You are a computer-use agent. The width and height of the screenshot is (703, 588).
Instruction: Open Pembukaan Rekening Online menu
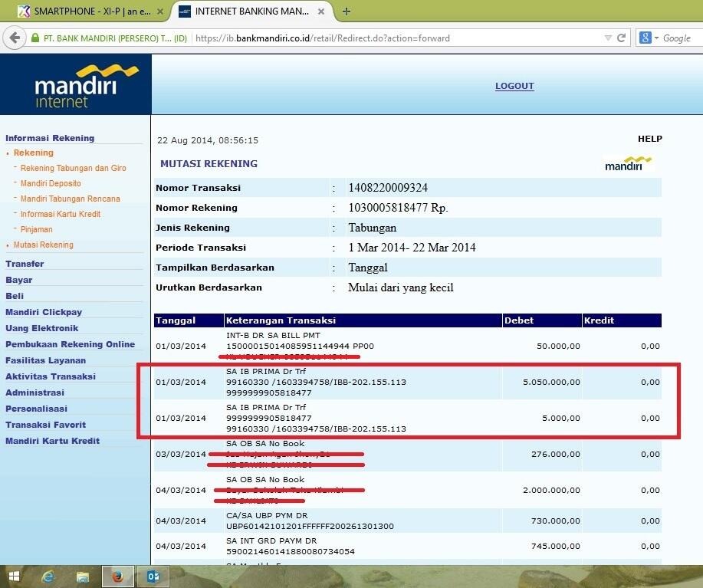(70, 344)
